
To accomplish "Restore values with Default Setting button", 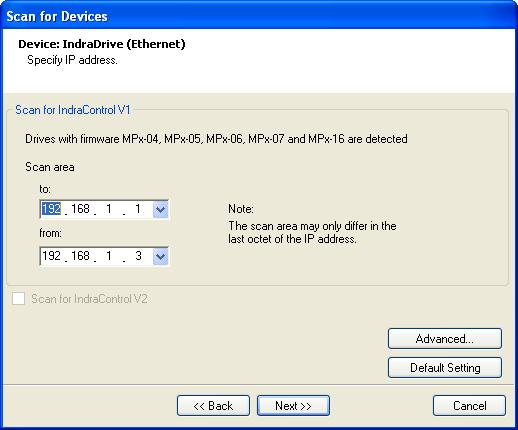I will [445, 368].
